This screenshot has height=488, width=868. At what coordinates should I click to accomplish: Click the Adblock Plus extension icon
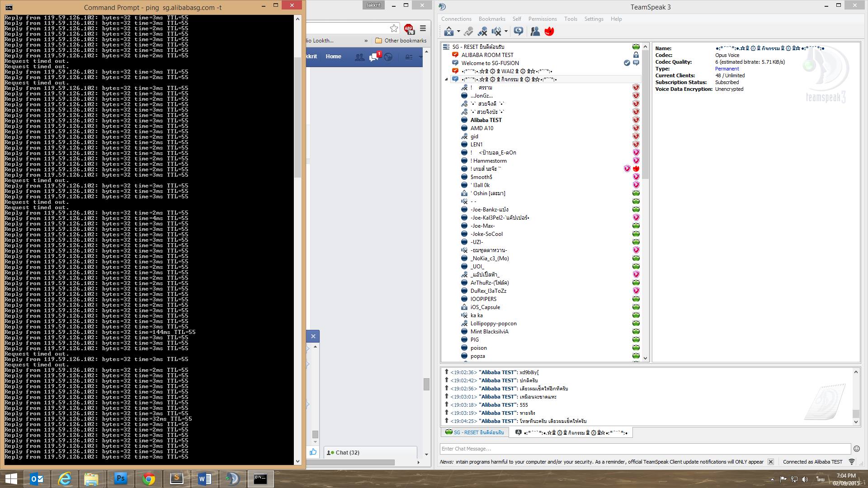409,28
